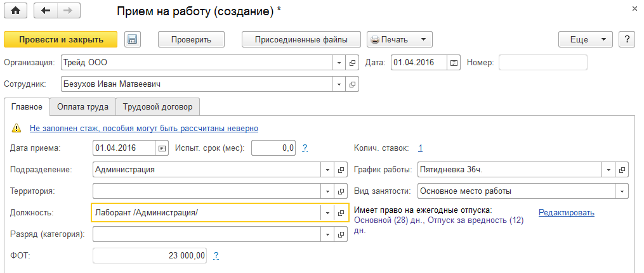This screenshot has width=644, height=273.
Task: Click the Home icon button
Action: click(x=15, y=11)
